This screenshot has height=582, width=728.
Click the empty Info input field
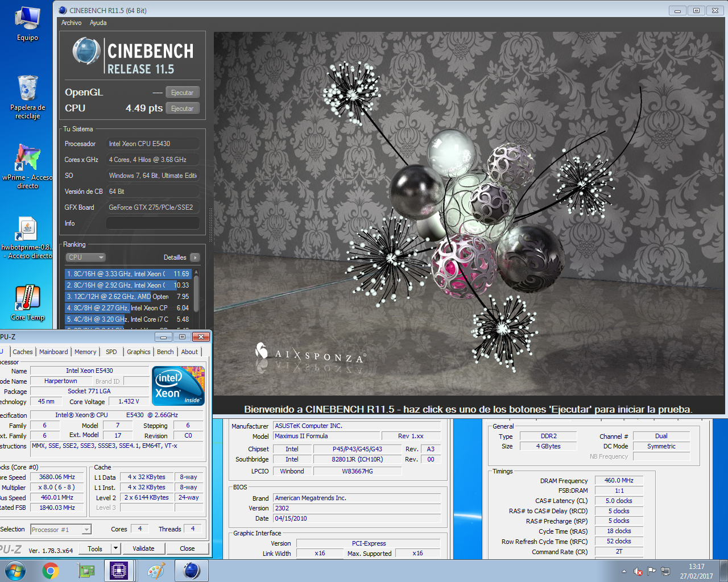(152, 223)
